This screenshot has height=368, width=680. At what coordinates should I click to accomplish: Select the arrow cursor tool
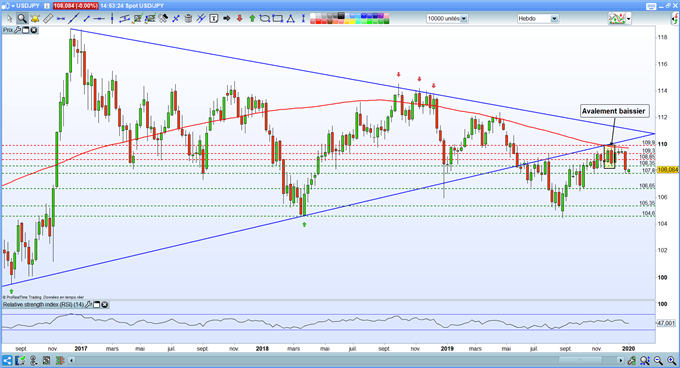point(10,19)
